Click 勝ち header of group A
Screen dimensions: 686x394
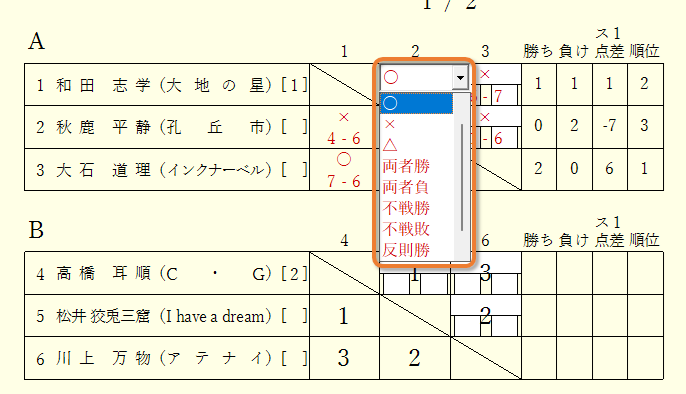[539, 52]
